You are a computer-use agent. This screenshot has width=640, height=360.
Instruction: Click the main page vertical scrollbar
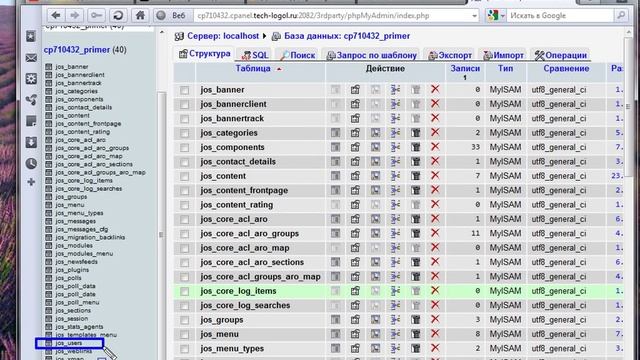tap(628, 106)
